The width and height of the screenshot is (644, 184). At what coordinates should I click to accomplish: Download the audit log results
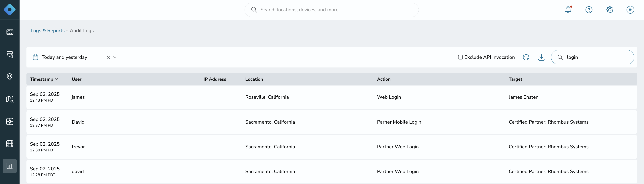coord(541,57)
